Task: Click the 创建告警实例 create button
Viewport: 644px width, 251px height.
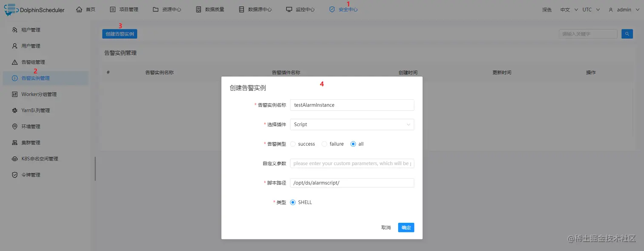Action: point(120,33)
